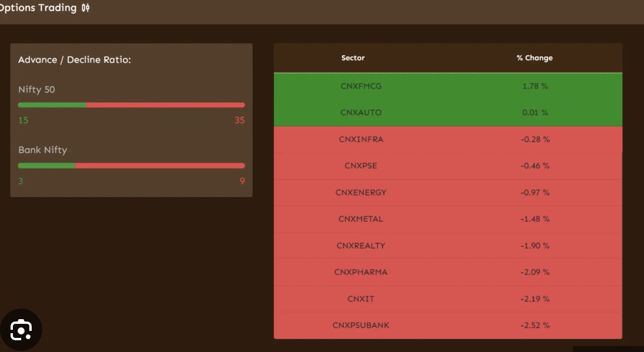644x352 pixels.
Task: Click the % Change column header
Action: click(534, 58)
